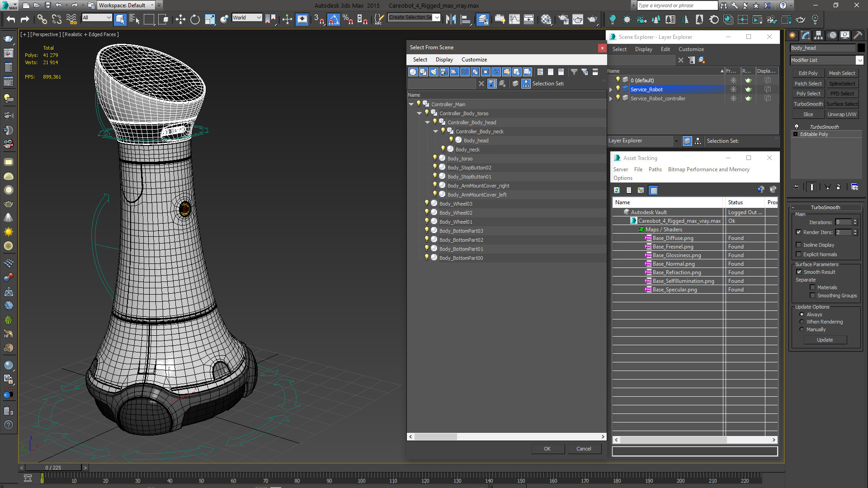Toggle Service_Robot layer visibility bulb
Image resolution: width=868 pixels, height=488 pixels.
(618, 89)
